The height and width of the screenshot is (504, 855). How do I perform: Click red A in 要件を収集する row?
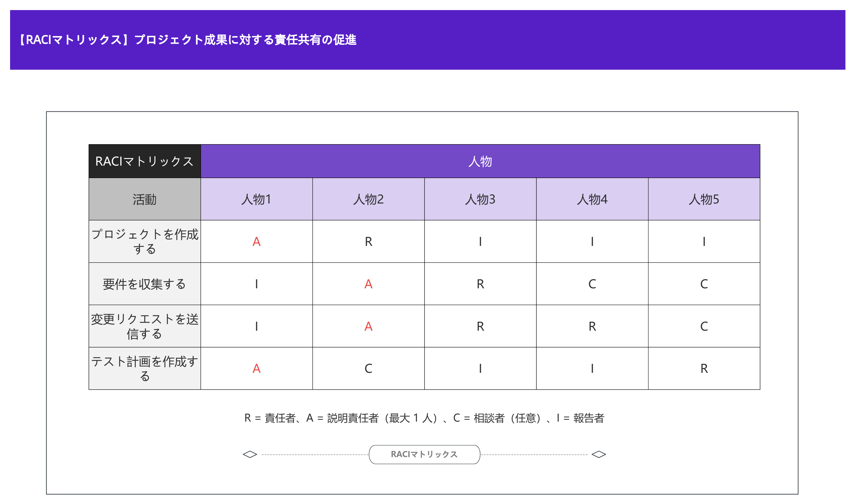[368, 284]
